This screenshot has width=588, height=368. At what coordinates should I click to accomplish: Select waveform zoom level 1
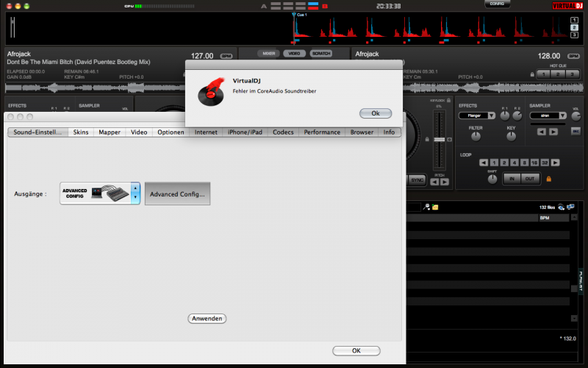[x=574, y=21]
